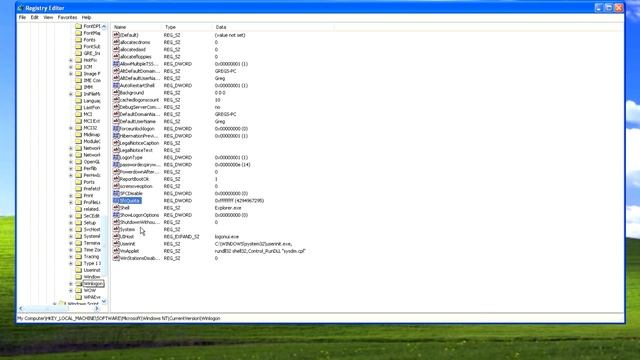Click the logonui.exe data cell
640x360 pixels.
tap(227, 237)
